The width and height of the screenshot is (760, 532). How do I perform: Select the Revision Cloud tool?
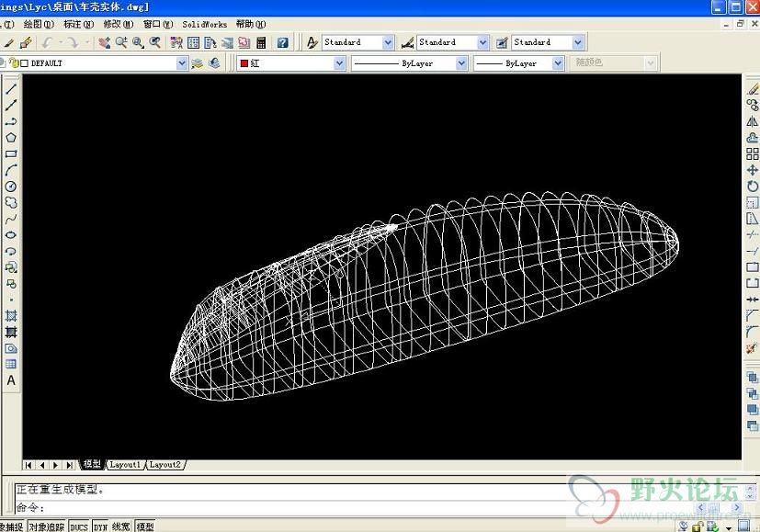(x=11, y=202)
